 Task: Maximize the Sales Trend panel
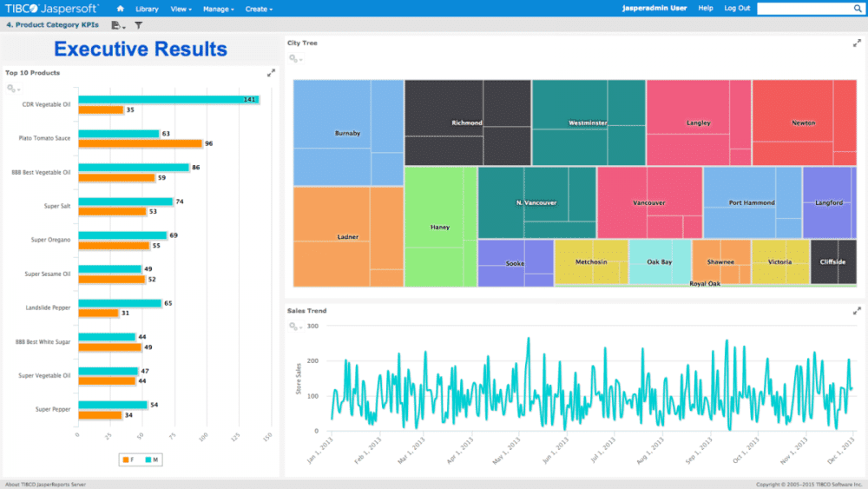[857, 310]
